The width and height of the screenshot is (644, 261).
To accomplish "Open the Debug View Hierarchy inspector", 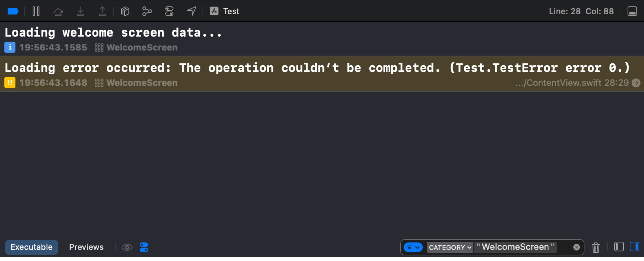I will pos(125,11).
